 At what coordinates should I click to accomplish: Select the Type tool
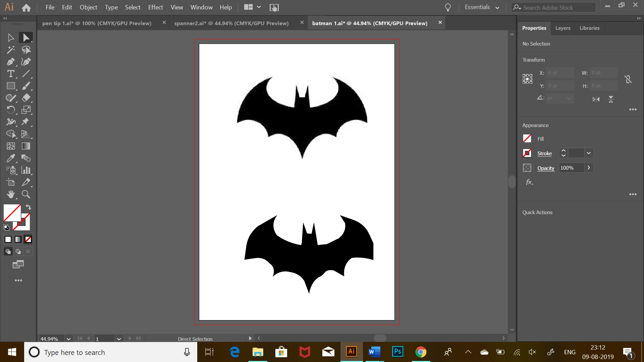point(10,74)
